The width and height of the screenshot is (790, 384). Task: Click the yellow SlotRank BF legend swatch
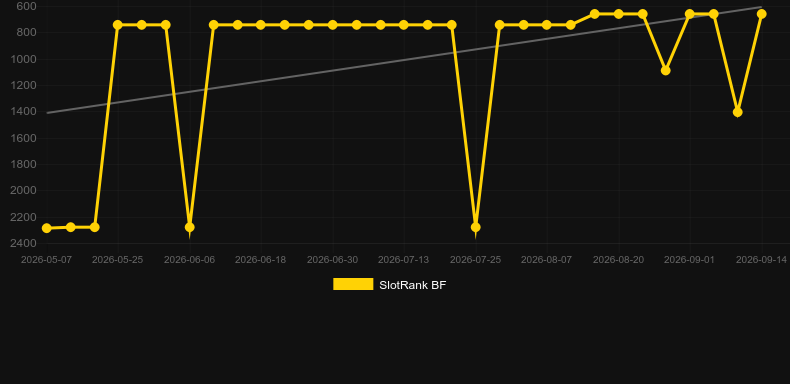point(353,284)
